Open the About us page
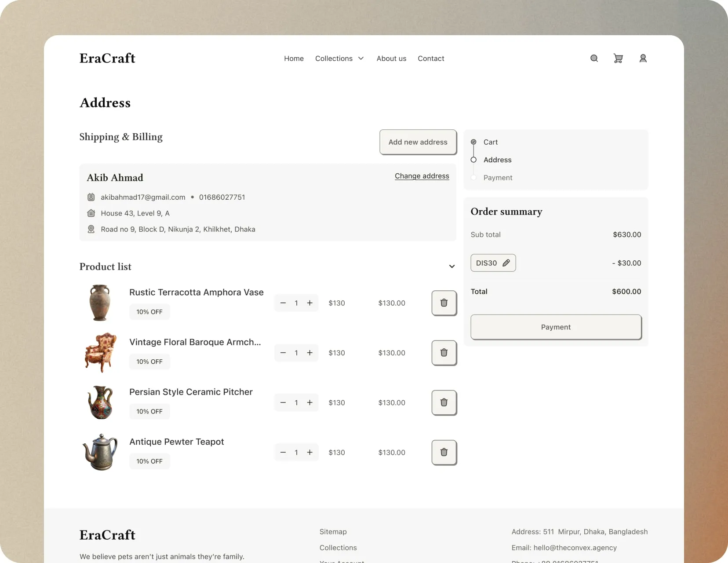The image size is (728, 563). [x=391, y=58]
